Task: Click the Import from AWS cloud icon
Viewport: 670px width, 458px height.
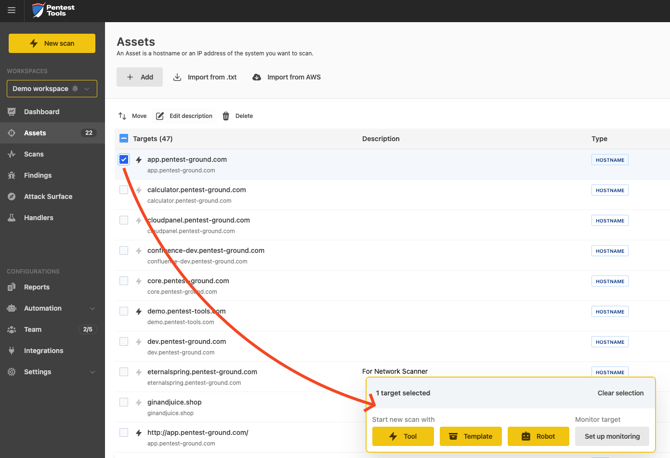Action: click(256, 77)
